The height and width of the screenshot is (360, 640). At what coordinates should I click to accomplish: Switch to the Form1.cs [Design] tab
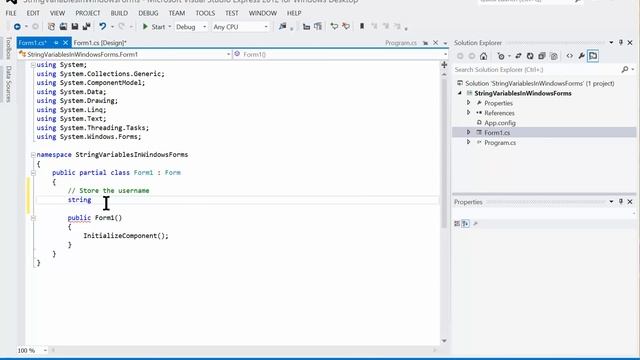pos(100,42)
